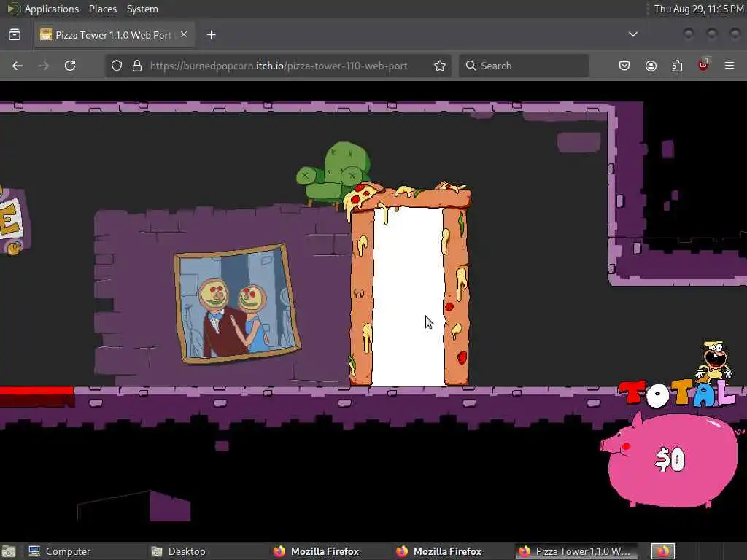Image resolution: width=747 pixels, height=560 pixels.
Task: Click the pizza-face couple portrait painting
Action: pyautogui.click(x=237, y=304)
